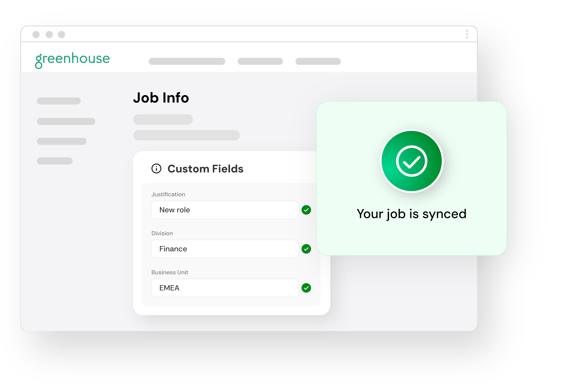Select the Division field showing Finance

pos(225,249)
